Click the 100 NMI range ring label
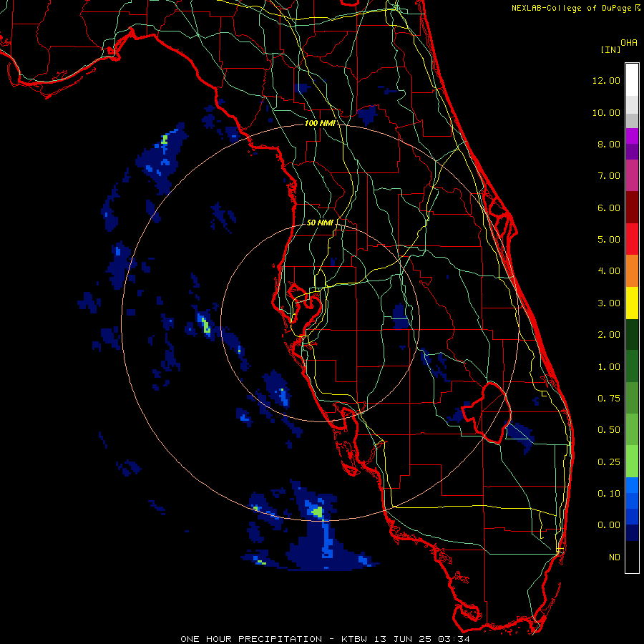 coord(320,123)
